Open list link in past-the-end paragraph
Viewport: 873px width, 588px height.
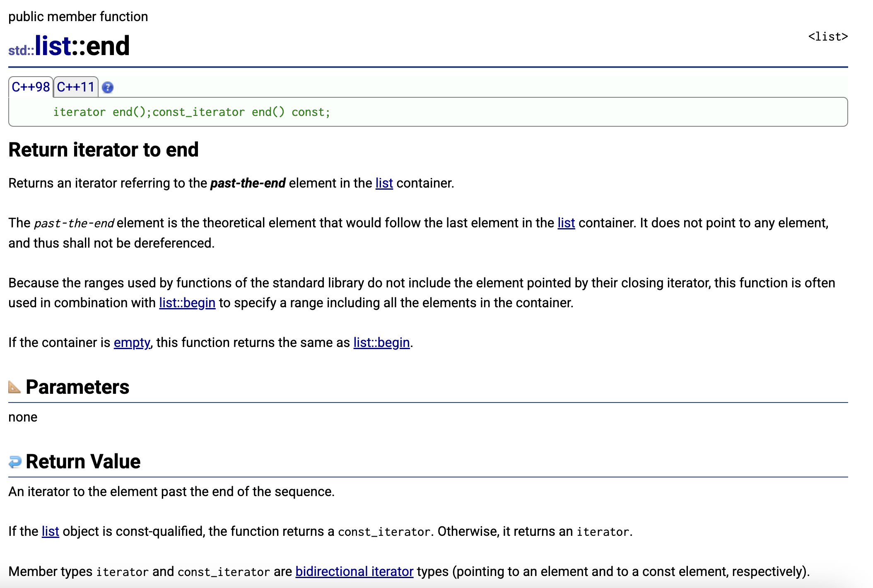point(566,223)
